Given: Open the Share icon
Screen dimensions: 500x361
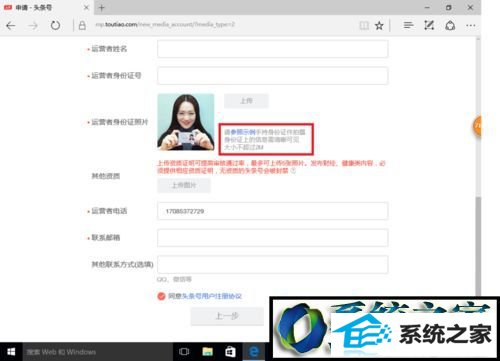Looking at the screenshot, I should [x=450, y=25].
